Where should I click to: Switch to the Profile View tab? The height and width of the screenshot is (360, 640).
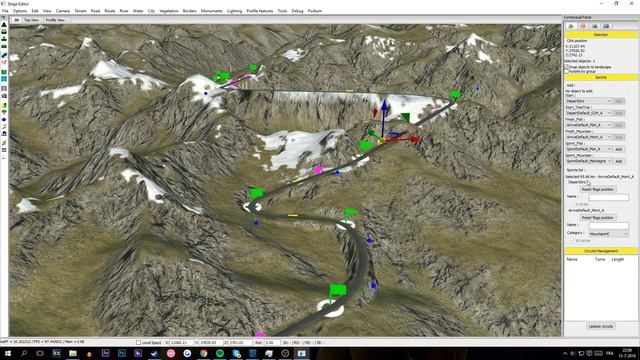[x=55, y=20]
